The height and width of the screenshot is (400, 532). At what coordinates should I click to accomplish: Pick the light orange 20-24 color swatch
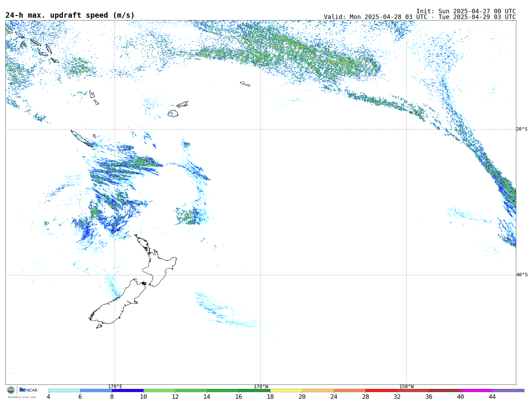coord(318,391)
